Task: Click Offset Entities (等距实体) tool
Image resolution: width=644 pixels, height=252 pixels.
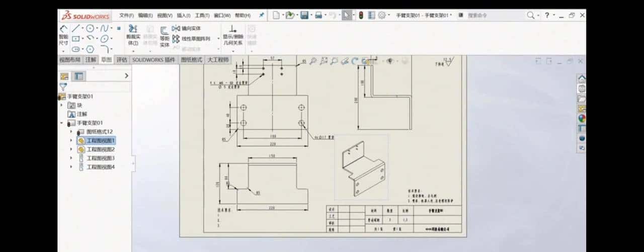Action: click(x=165, y=37)
